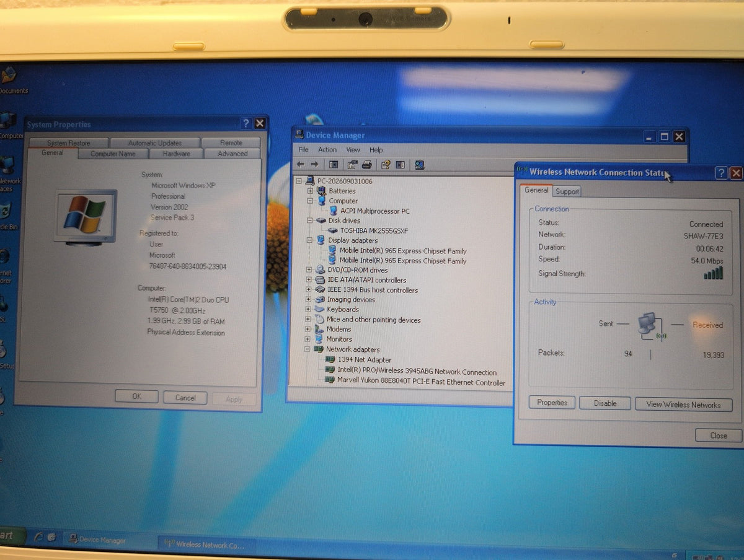Click the Help question-mark toolbar icon

click(x=386, y=165)
